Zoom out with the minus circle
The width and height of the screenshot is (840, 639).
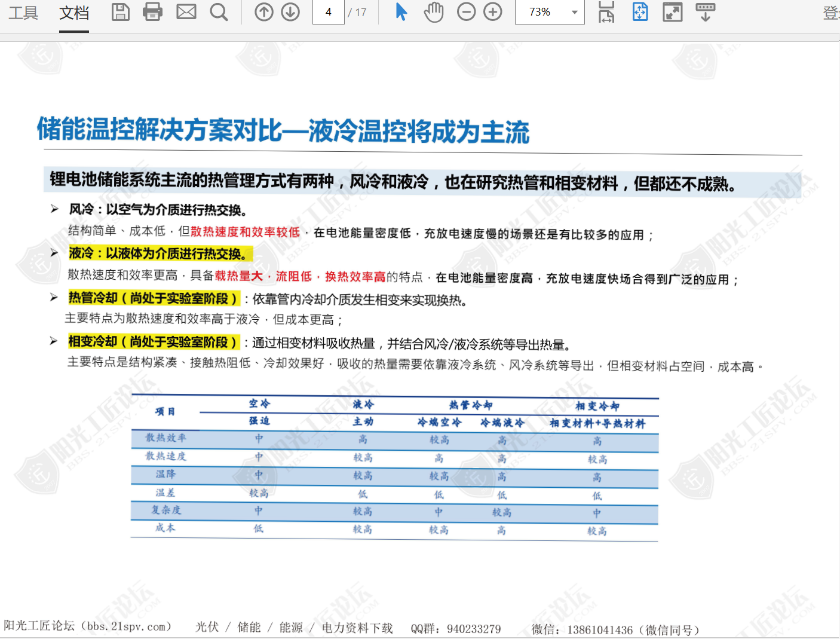pyautogui.click(x=466, y=12)
